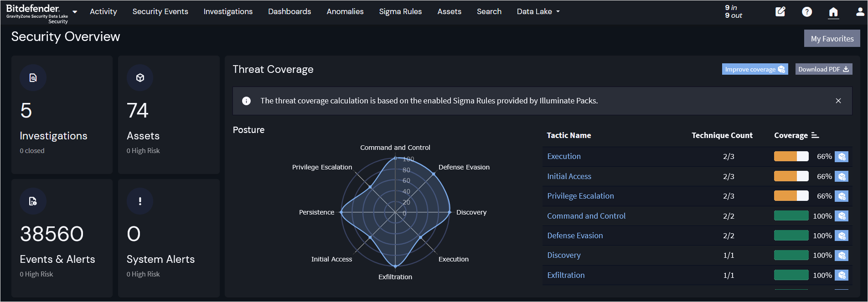Click the Command and Control 100% coverage bar

[x=791, y=216]
